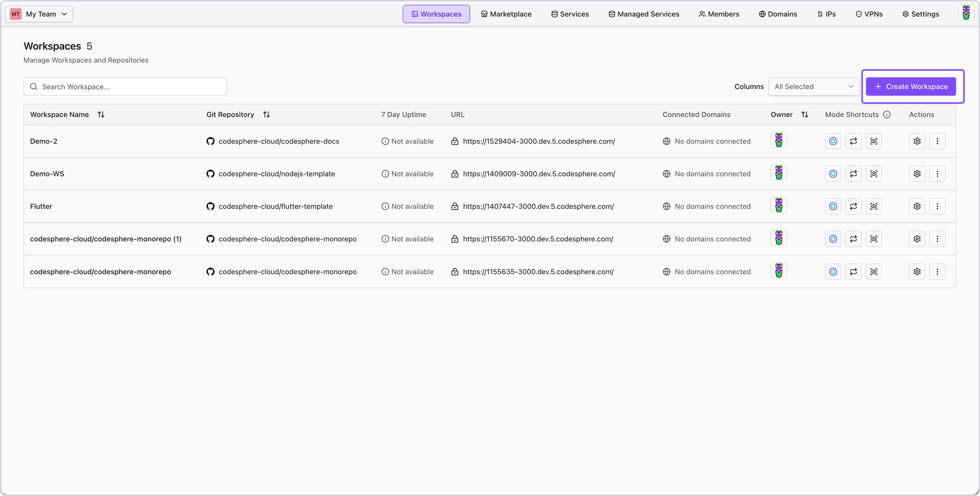Open the three-dot menu for codesphere-monorepo (1)
This screenshot has width=980, height=496.
pyautogui.click(x=937, y=239)
